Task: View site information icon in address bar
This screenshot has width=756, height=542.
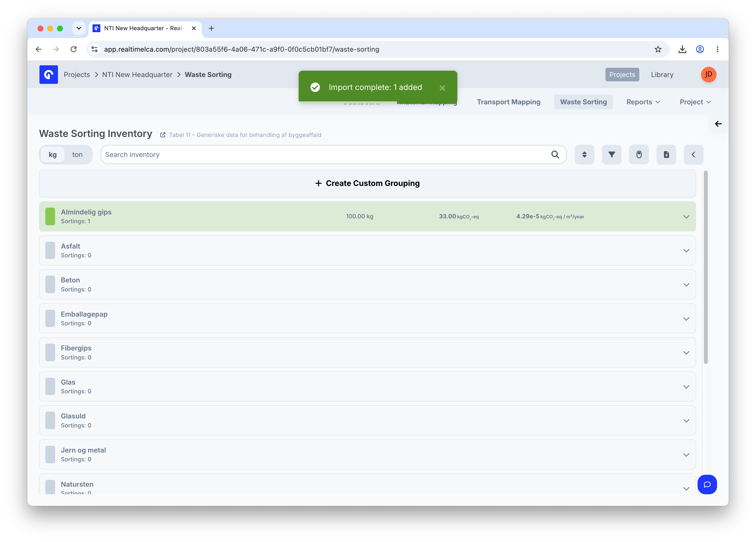Action: click(x=95, y=49)
